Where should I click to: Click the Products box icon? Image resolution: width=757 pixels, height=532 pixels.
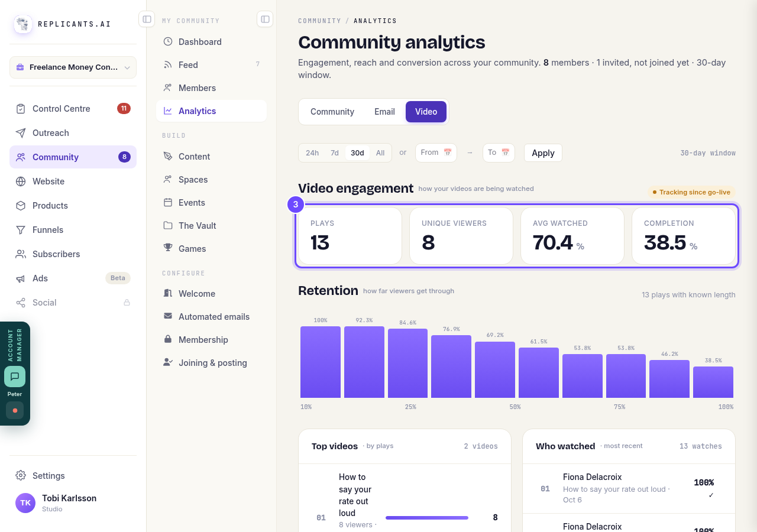(x=21, y=206)
